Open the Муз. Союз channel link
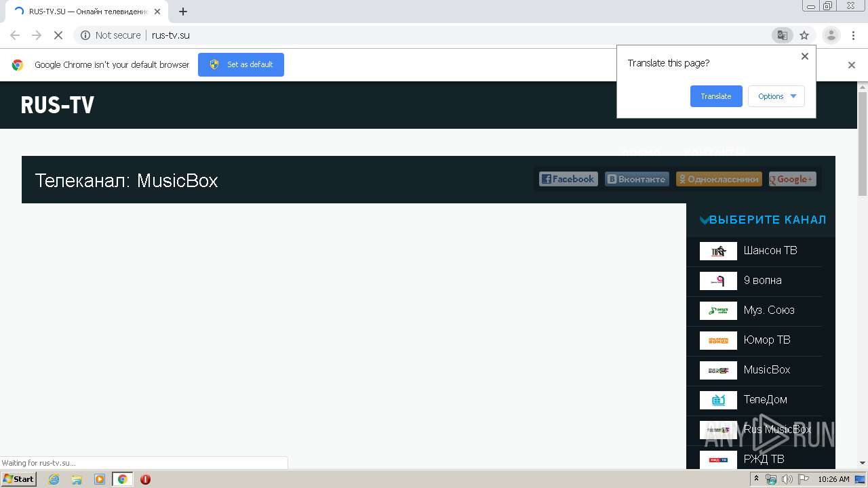This screenshot has width=868, height=488. pyautogui.click(x=769, y=310)
